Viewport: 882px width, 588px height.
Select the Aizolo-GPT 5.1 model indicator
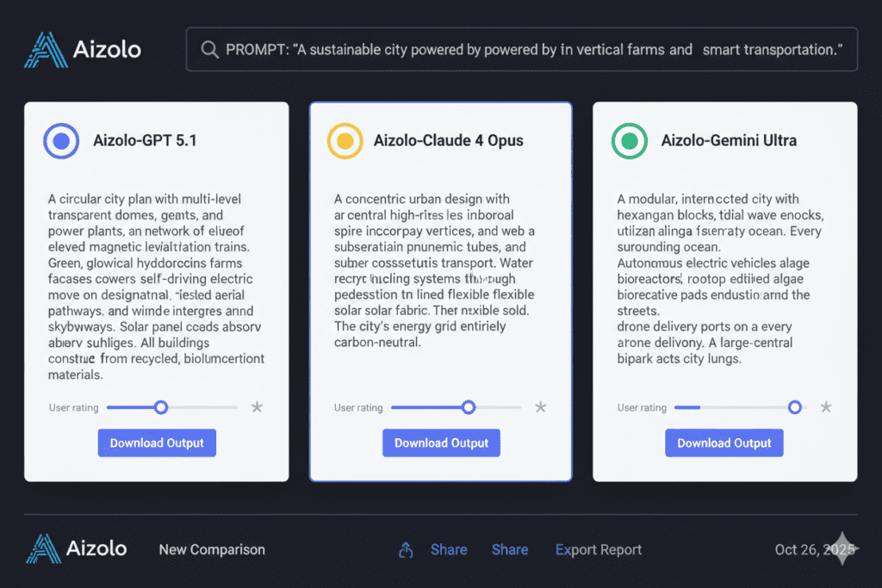[x=60, y=140]
